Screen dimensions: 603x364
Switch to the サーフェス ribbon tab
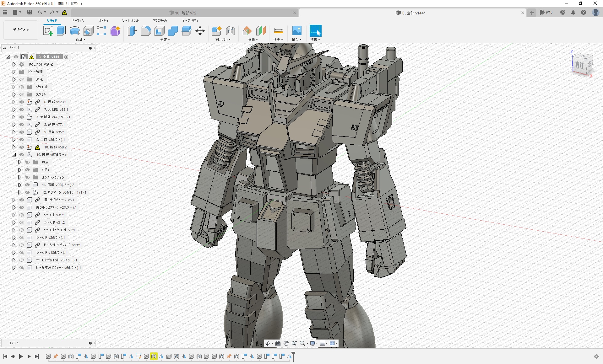(x=77, y=21)
